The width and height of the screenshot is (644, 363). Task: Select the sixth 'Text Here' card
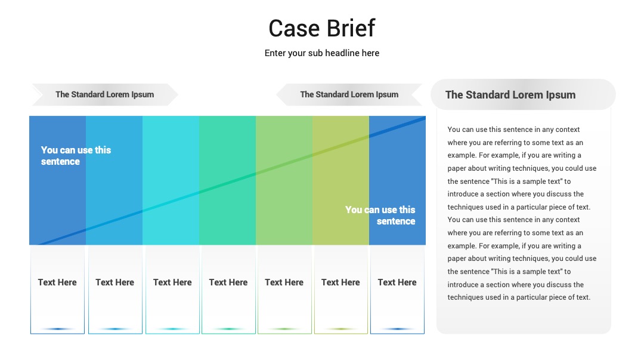[341, 290]
